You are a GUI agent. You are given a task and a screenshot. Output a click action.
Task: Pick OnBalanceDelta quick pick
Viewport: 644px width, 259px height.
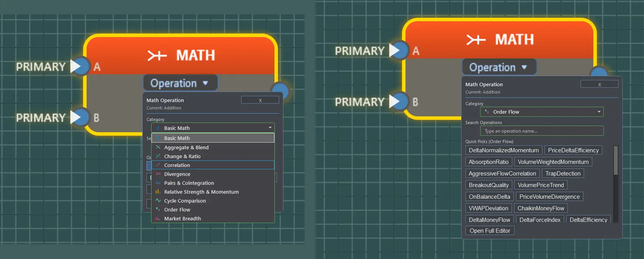point(489,197)
